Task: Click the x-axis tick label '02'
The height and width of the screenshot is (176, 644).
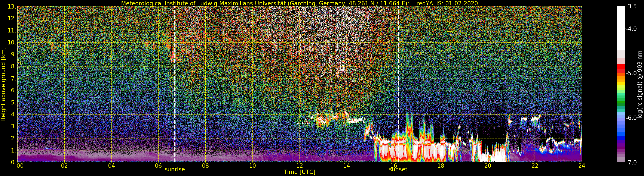Action: coord(64,166)
